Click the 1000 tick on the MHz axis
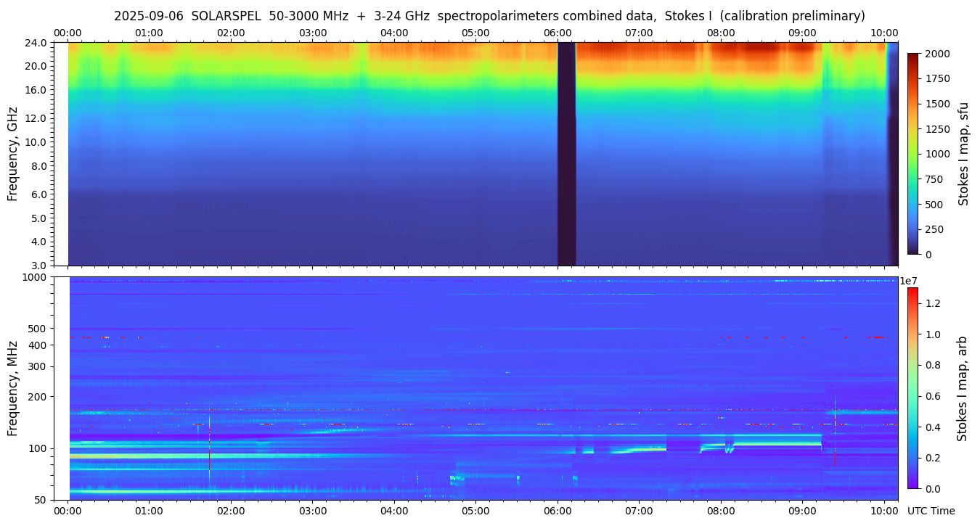 pos(33,277)
